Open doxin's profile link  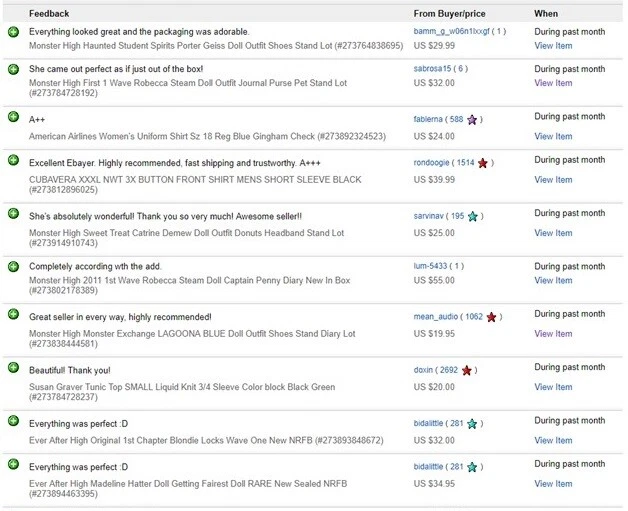[424, 370]
